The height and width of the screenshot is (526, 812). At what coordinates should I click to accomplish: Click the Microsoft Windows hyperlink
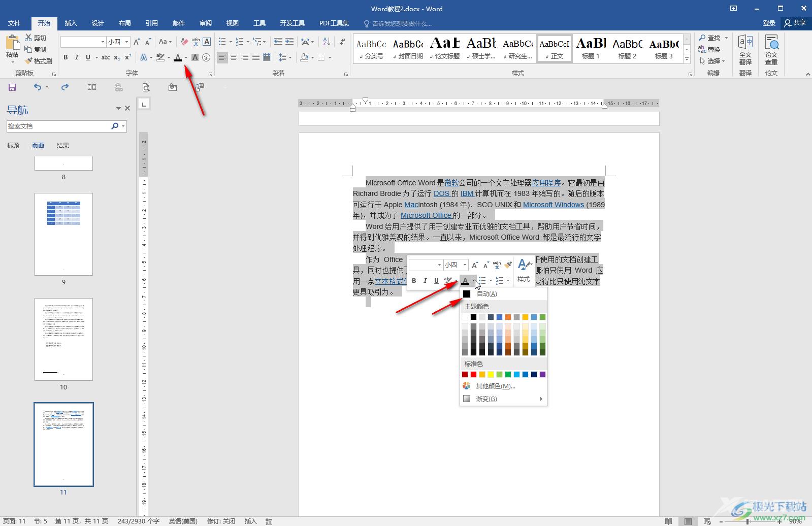tap(554, 205)
